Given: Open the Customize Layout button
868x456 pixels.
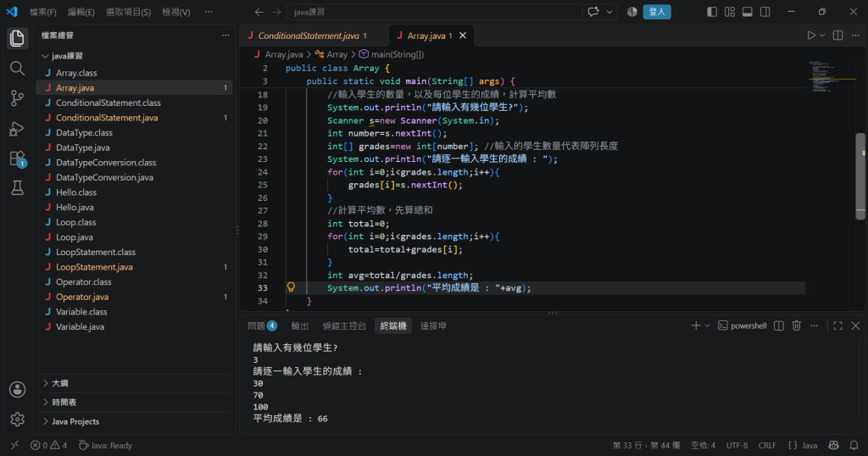Looking at the screenshot, I should point(730,12).
